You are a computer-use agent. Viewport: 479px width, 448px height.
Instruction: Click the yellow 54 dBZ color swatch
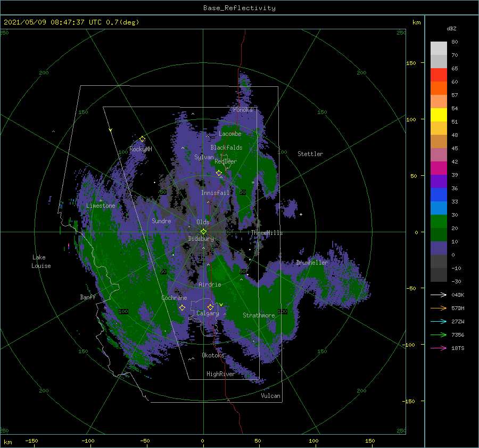[x=439, y=115]
